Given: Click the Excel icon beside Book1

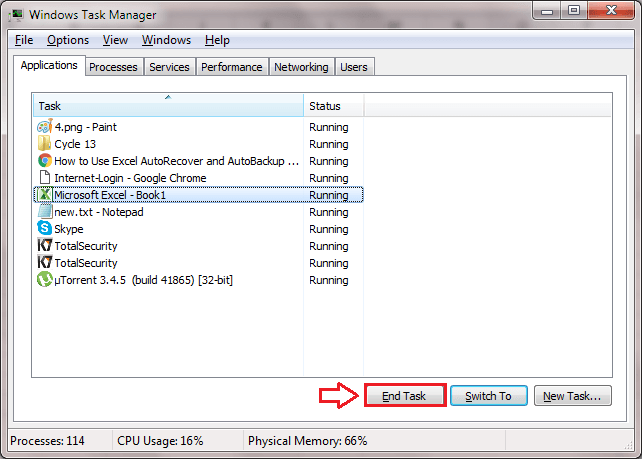Looking at the screenshot, I should pyautogui.click(x=45, y=194).
